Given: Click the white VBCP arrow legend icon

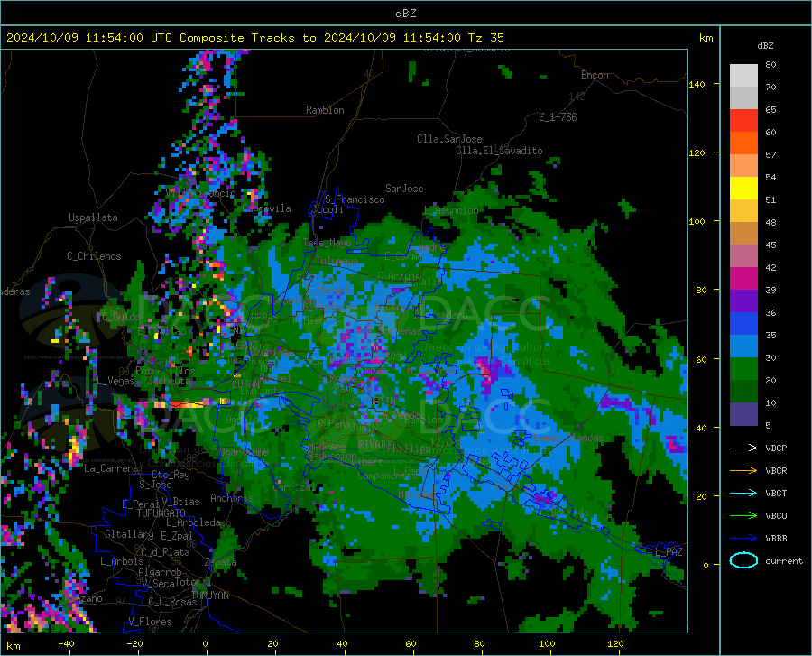Looking at the screenshot, I should [x=743, y=448].
